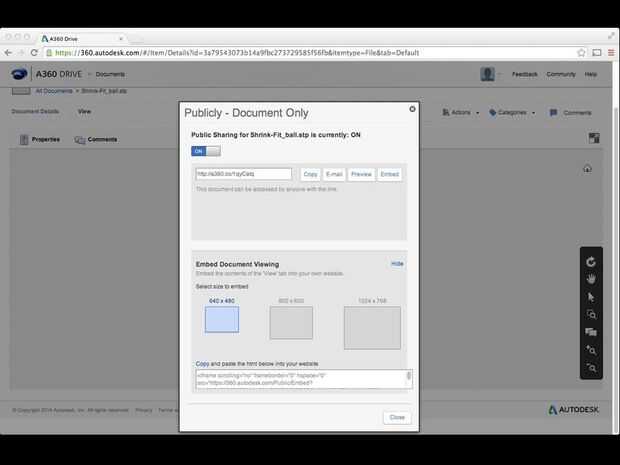Screen dimensions: 620x465
Task: Open the Help link
Action: (x=590, y=74)
